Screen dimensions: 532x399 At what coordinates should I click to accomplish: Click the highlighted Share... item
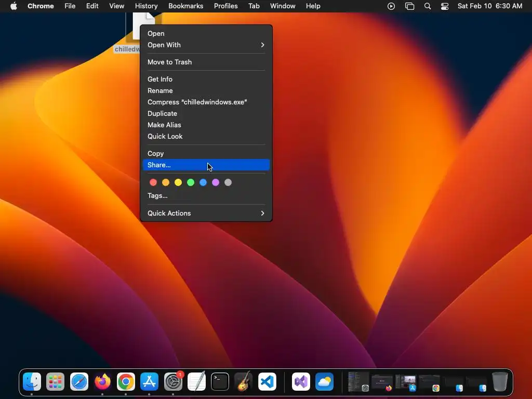click(206, 165)
